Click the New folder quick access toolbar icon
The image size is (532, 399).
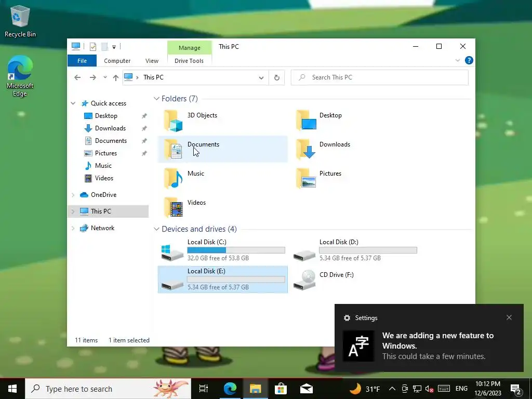coord(104,46)
